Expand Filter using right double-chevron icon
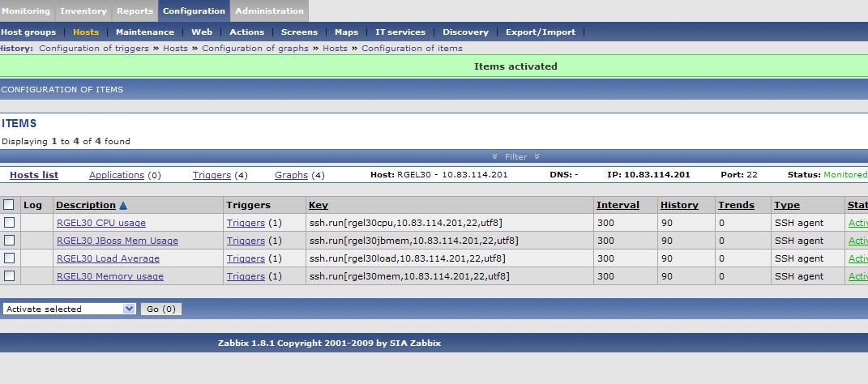Image resolution: width=868 pixels, height=384 pixels. pyautogui.click(x=537, y=156)
